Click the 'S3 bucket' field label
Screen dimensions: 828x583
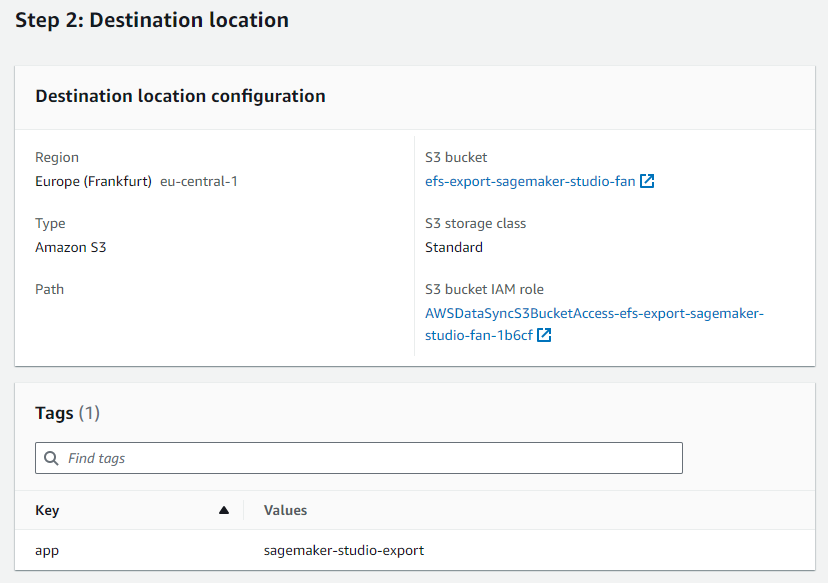pyautogui.click(x=456, y=157)
